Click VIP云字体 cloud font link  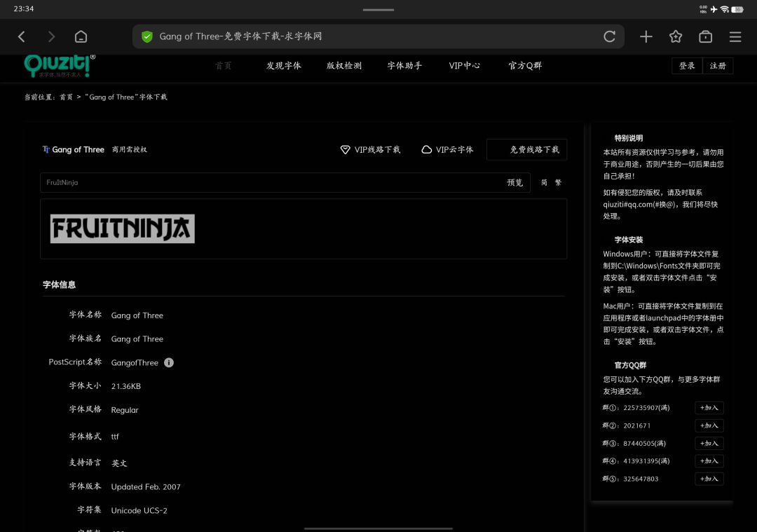tap(447, 150)
